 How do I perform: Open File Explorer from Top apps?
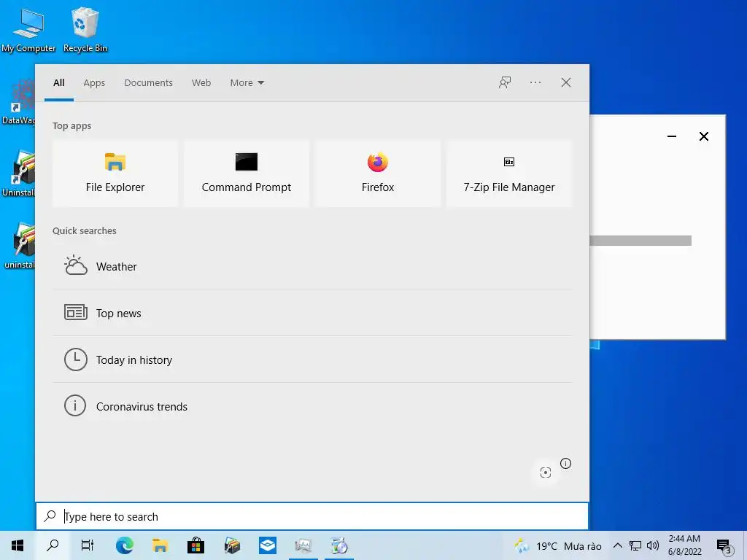[x=115, y=174]
